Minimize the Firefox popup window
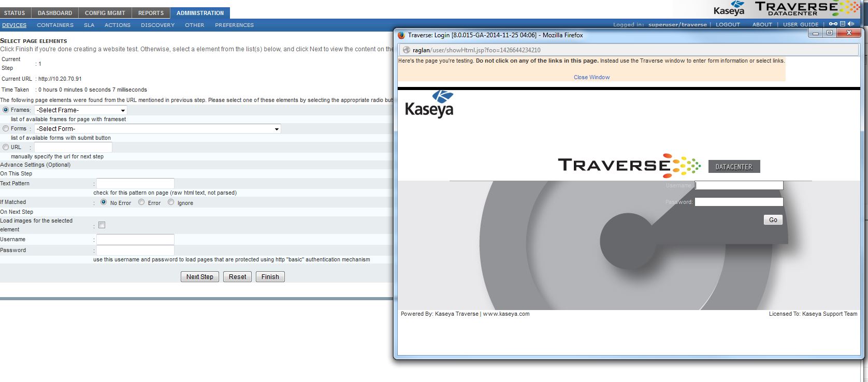The image size is (868, 382). tap(816, 33)
